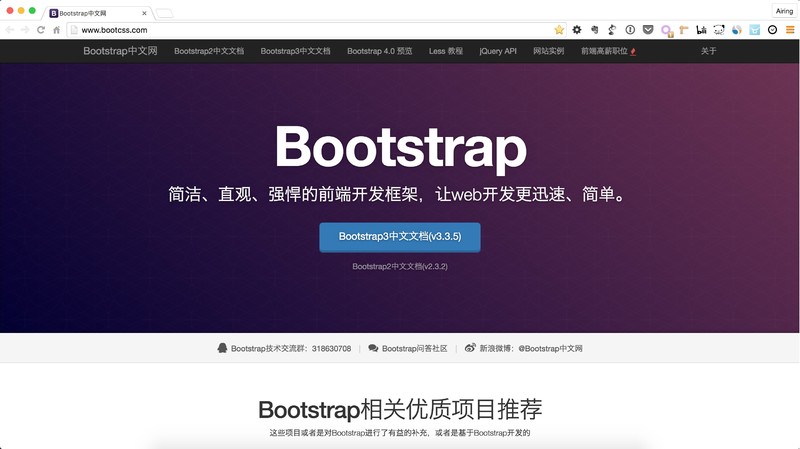Click the desk lamp extension icon
Viewport: 800px width, 449px height.
[x=612, y=30]
